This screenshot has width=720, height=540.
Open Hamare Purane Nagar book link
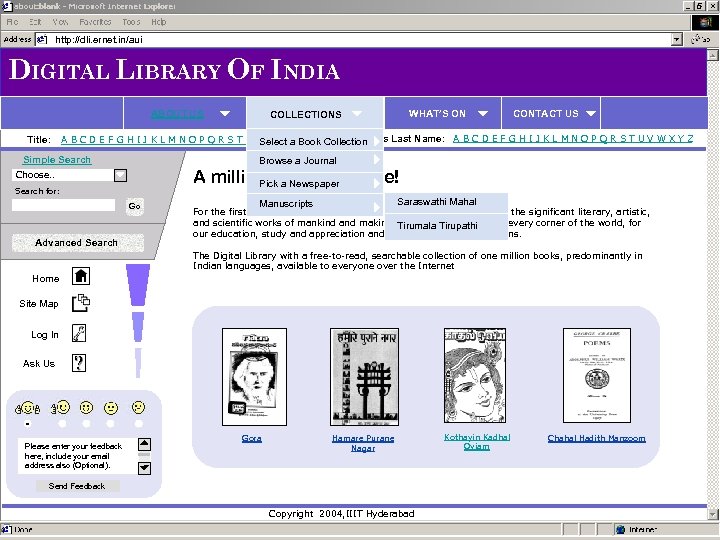pyautogui.click(x=363, y=443)
